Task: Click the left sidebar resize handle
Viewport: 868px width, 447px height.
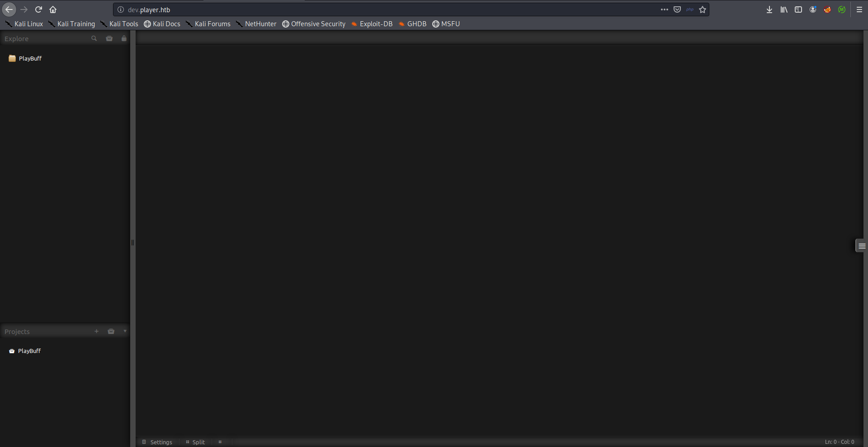Action: point(132,243)
